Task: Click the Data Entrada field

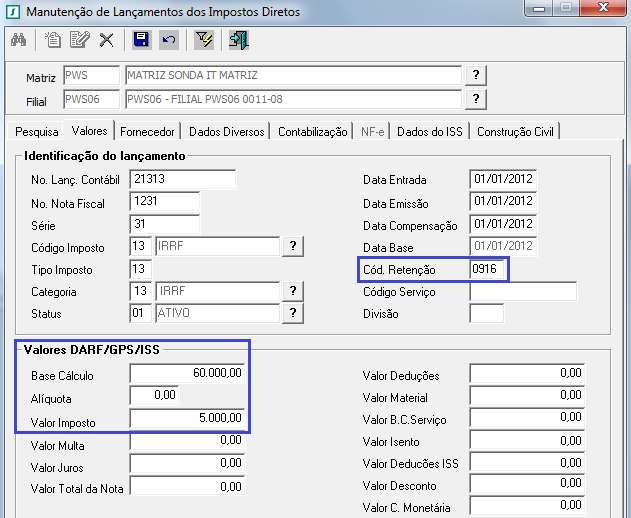Action: pos(503,179)
